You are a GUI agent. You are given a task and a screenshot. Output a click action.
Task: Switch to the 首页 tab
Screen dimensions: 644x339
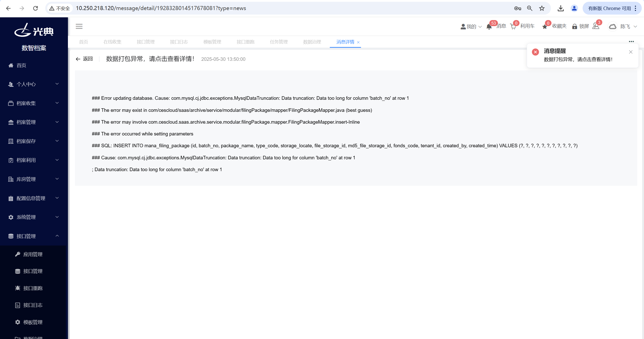tap(84, 42)
